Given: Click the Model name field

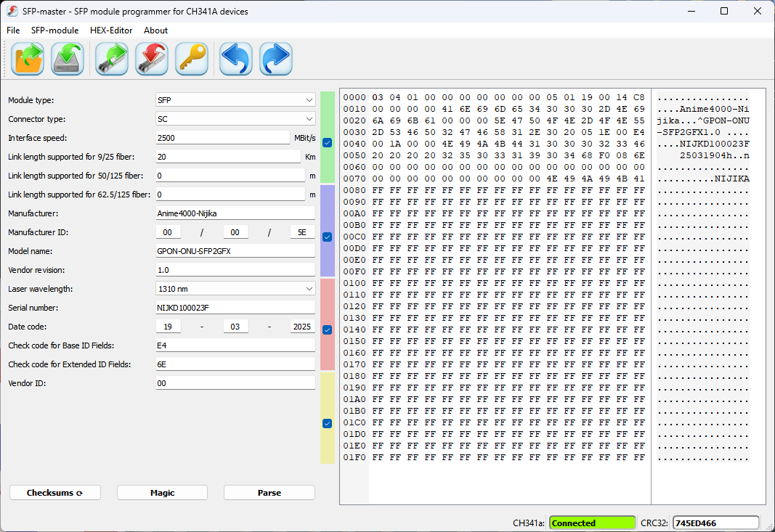Looking at the screenshot, I should (235, 251).
